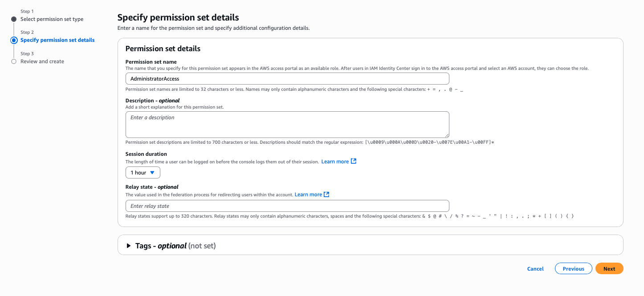The width and height of the screenshot is (644, 296).
Task: Click the Cancel link
Action: 535,268
